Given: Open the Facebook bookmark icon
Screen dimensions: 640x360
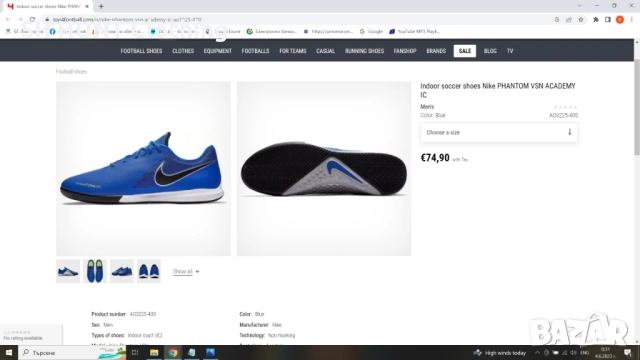Looking at the screenshot, I should click(53, 31).
